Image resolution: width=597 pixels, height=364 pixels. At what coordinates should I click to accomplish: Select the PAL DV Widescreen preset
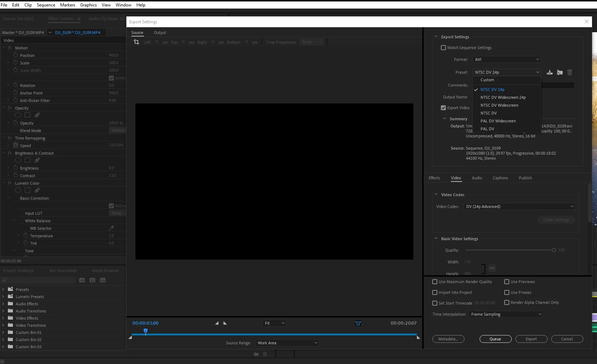click(x=498, y=121)
